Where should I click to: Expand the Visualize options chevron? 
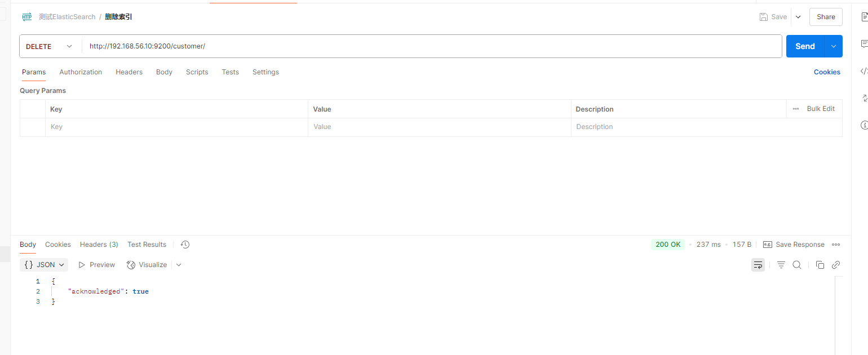tap(179, 265)
